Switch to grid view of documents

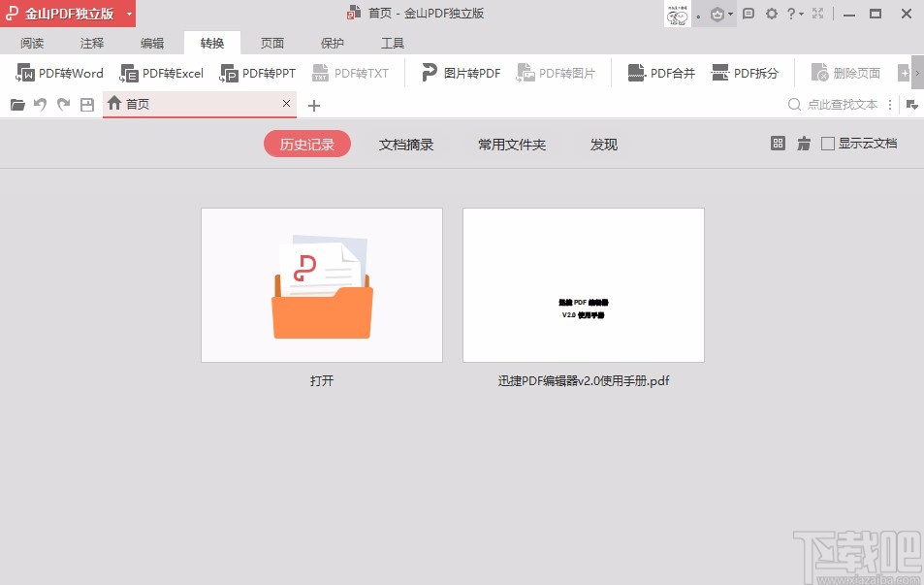coord(778,143)
